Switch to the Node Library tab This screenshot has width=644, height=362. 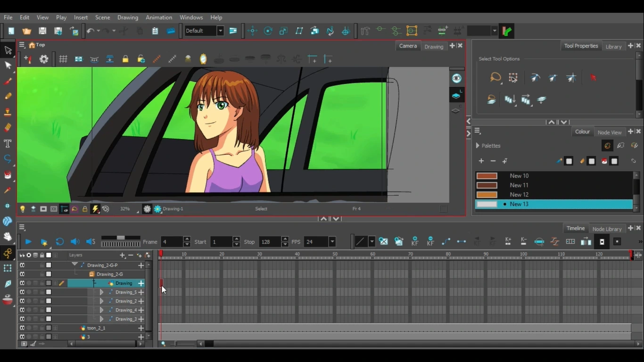tap(607, 229)
